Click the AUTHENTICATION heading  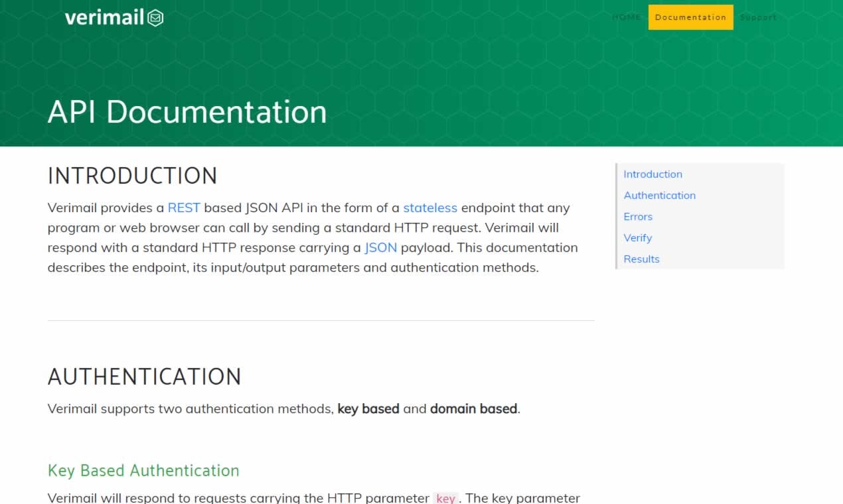(x=145, y=377)
